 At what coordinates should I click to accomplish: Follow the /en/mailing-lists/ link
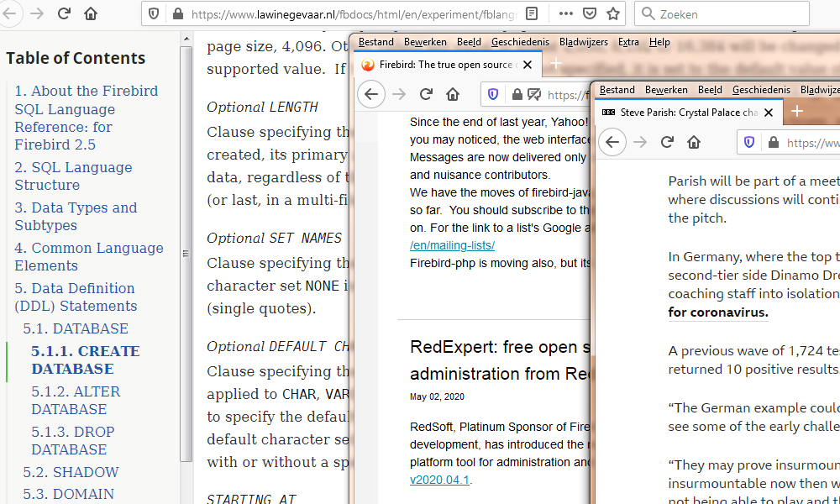[x=452, y=245]
